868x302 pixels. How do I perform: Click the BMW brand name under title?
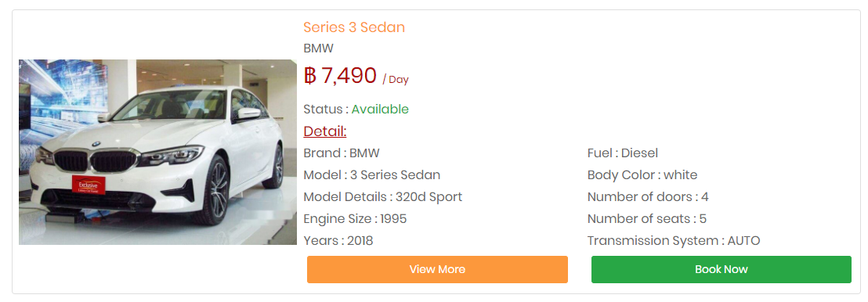(x=318, y=49)
